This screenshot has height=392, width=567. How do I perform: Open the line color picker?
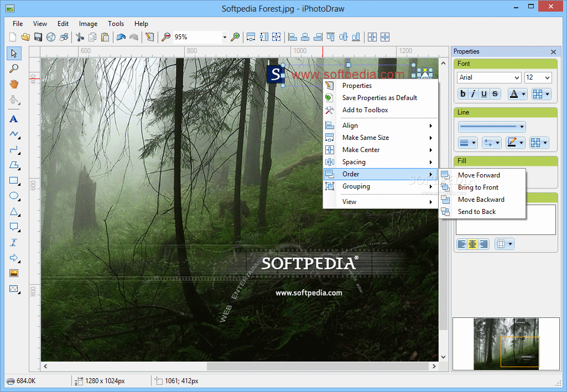[x=516, y=143]
